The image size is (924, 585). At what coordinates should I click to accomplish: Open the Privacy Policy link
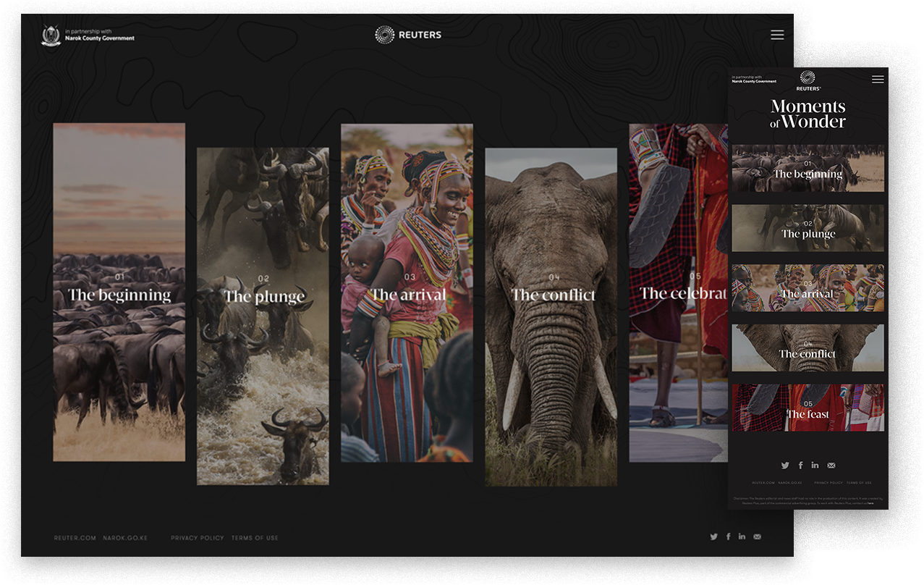[196, 537]
